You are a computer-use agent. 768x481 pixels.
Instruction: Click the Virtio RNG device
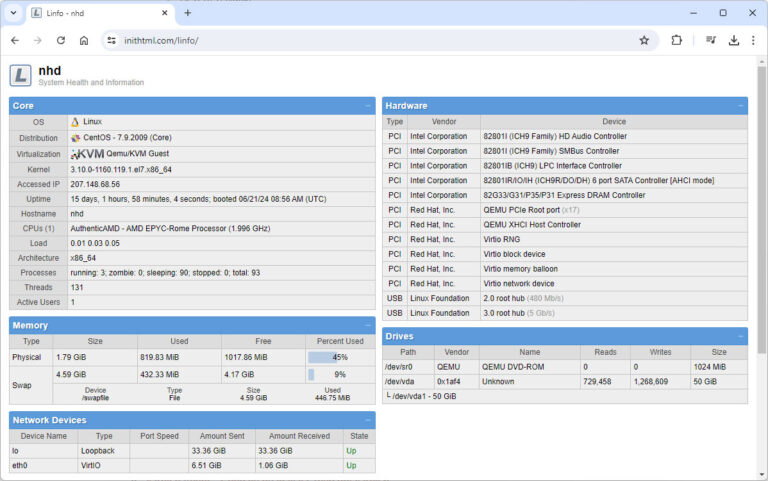[502, 239]
